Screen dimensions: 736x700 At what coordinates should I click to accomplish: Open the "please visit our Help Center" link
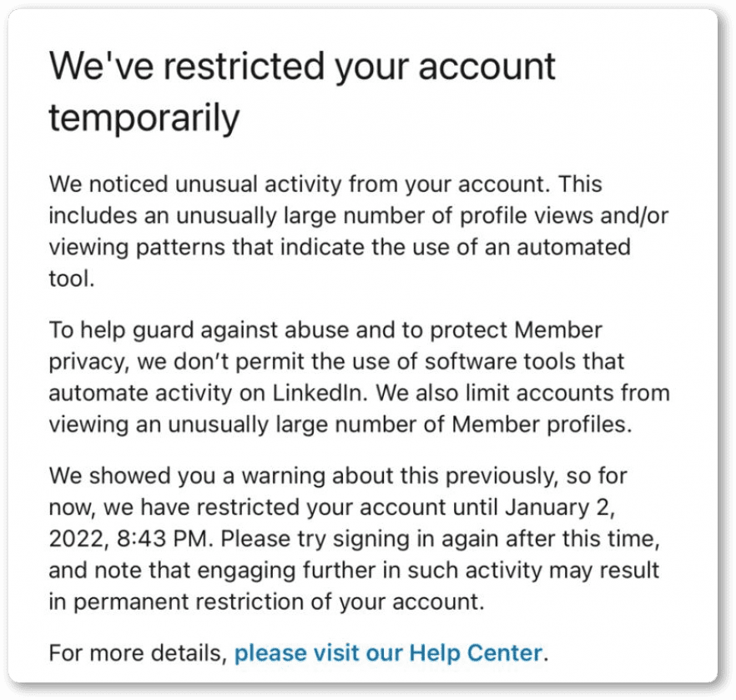[389, 652]
